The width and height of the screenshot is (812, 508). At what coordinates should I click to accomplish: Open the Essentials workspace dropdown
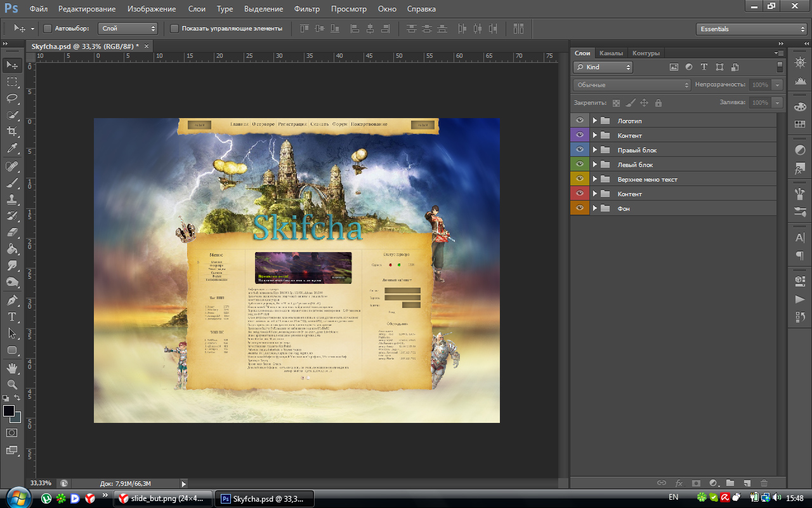coord(751,29)
